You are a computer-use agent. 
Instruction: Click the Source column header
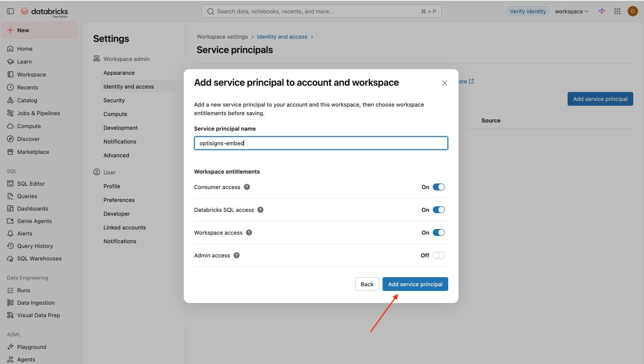[491, 120]
